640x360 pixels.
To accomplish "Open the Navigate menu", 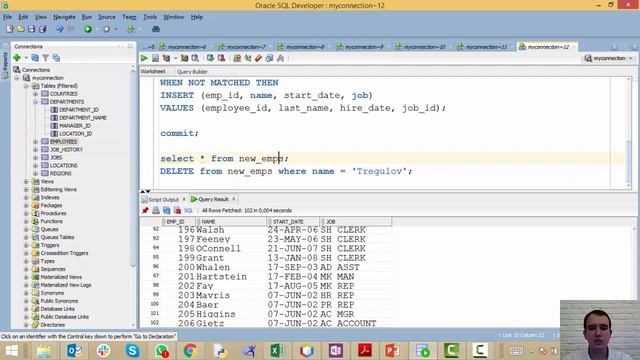I will (64, 17).
